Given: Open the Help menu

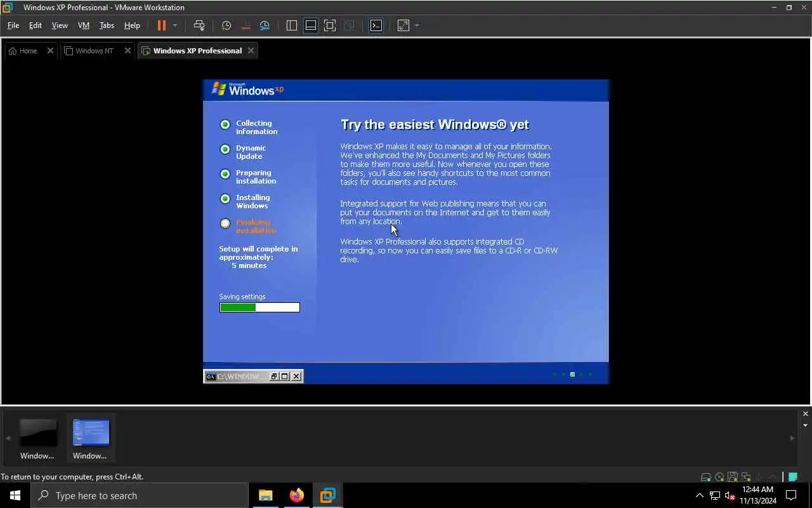Looking at the screenshot, I should pyautogui.click(x=132, y=25).
